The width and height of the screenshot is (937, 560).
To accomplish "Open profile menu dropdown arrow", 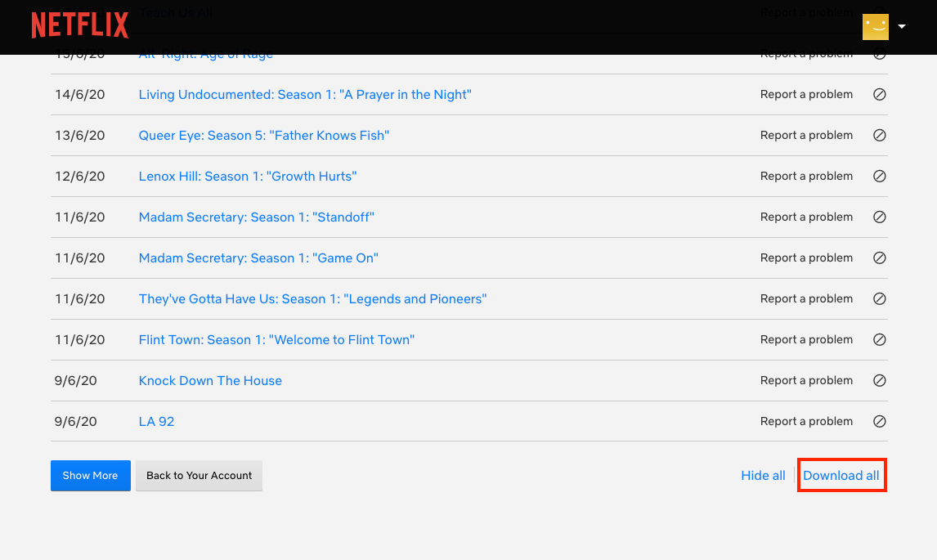I will (x=902, y=26).
